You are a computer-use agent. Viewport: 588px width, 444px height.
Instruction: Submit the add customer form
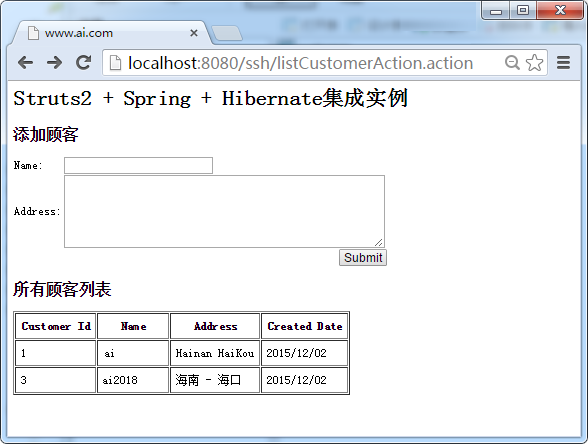pos(363,258)
